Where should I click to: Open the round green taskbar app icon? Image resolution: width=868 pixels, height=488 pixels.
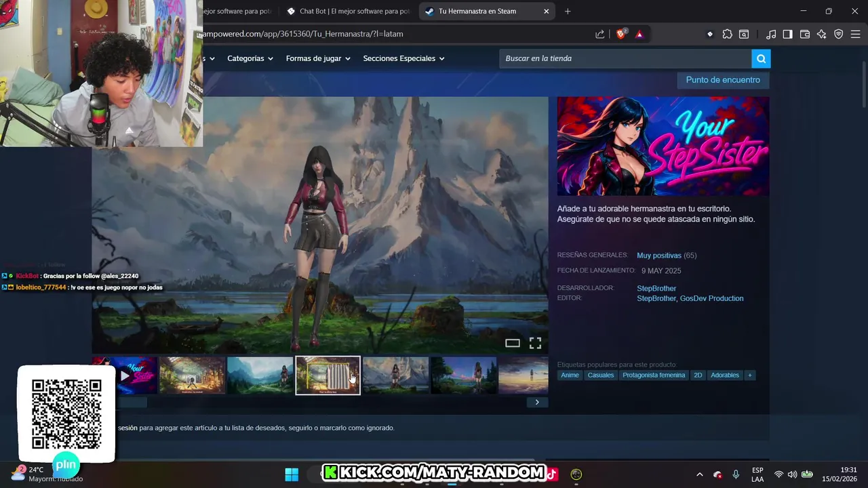[576, 474]
